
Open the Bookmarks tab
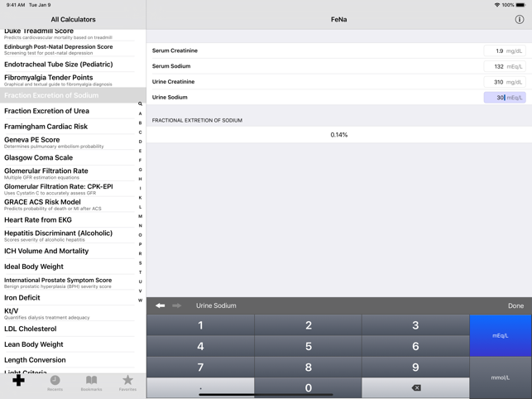point(91,382)
